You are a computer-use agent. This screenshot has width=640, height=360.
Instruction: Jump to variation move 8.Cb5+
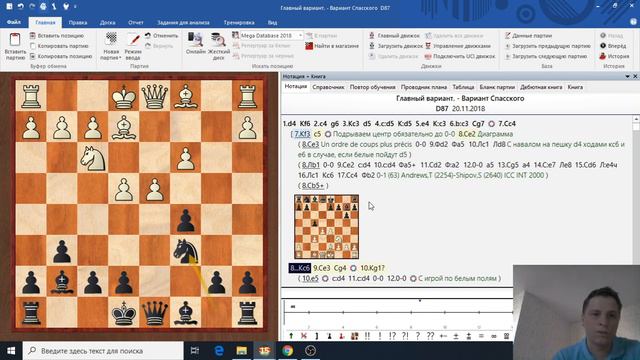point(313,185)
